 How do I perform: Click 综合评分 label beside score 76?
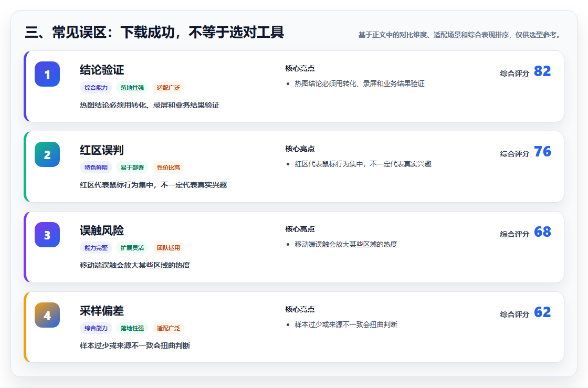pyautogui.click(x=514, y=154)
